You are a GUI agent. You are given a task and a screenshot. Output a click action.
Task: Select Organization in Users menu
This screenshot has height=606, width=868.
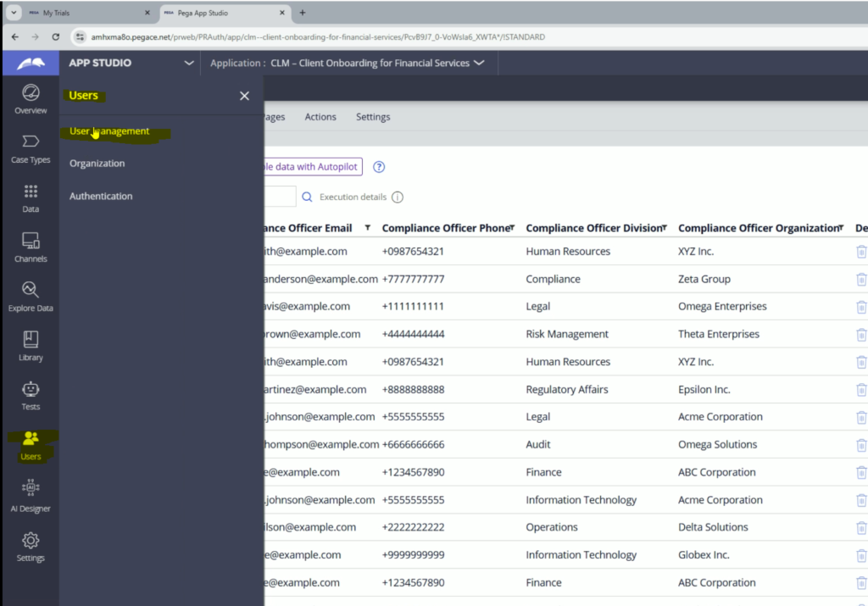pyautogui.click(x=97, y=164)
